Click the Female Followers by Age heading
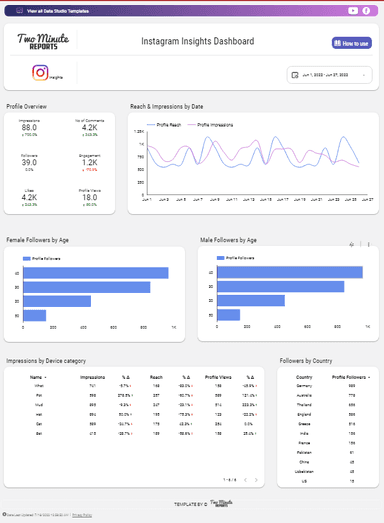This screenshot has height=523, width=384. pos(37,240)
